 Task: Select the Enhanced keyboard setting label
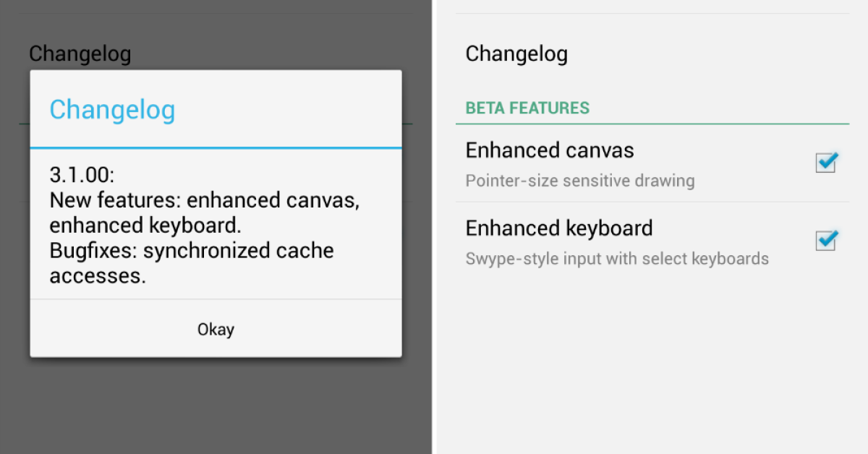click(x=559, y=228)
